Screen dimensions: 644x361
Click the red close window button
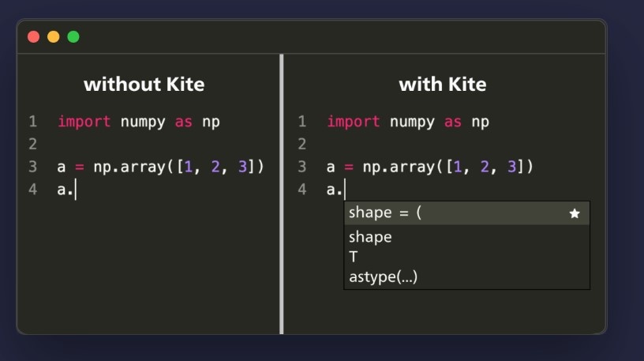pos(34,37)
